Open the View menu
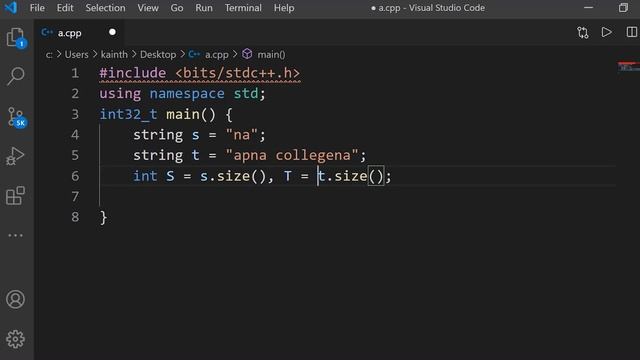 point(148,8)
